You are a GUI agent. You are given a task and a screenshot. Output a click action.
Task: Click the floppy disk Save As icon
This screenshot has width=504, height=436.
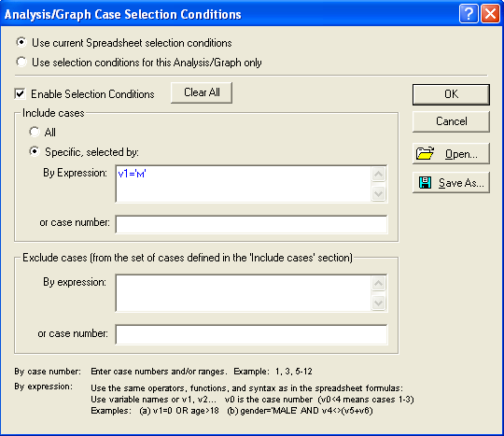(x=425, y=182)
